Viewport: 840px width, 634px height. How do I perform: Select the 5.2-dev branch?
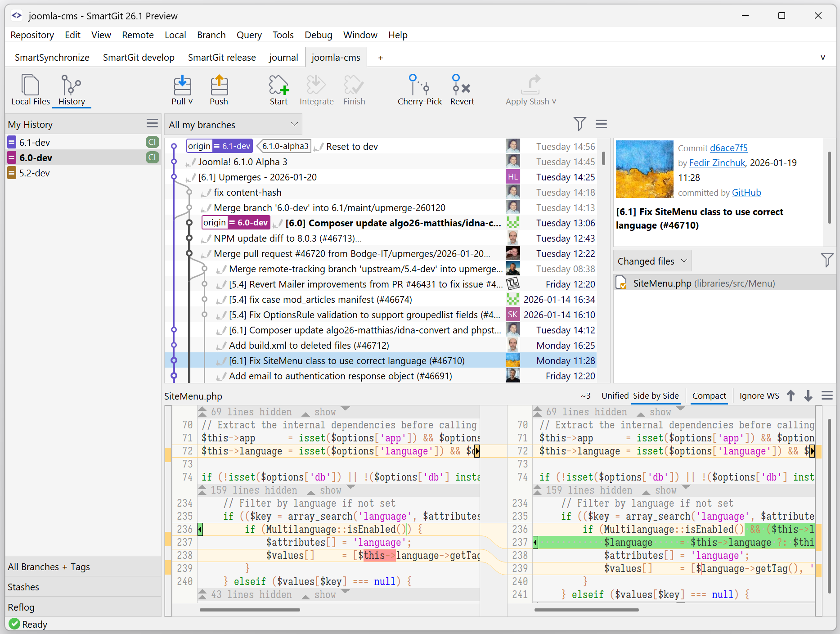(x=35, y=173)
